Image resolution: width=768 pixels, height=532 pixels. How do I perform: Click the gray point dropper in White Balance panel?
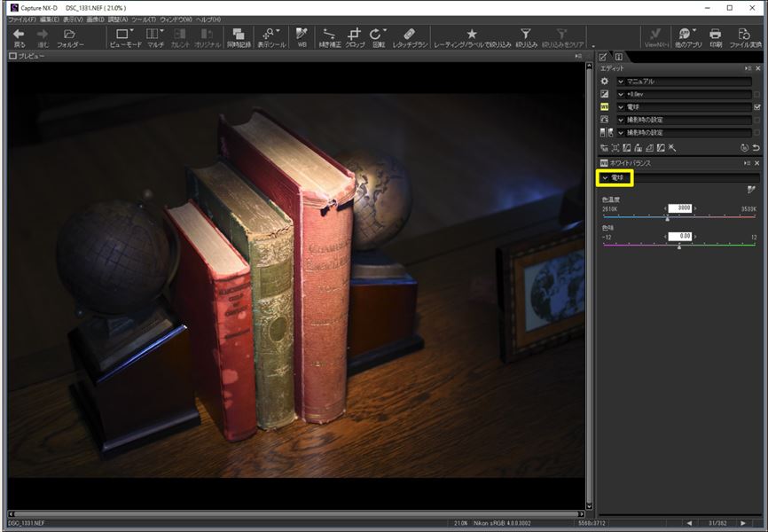point(751,190)
